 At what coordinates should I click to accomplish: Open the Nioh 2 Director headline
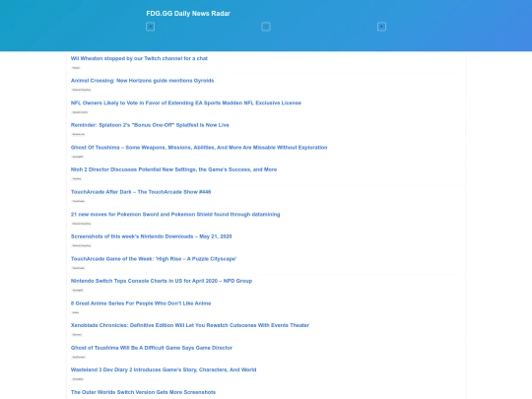173,169
